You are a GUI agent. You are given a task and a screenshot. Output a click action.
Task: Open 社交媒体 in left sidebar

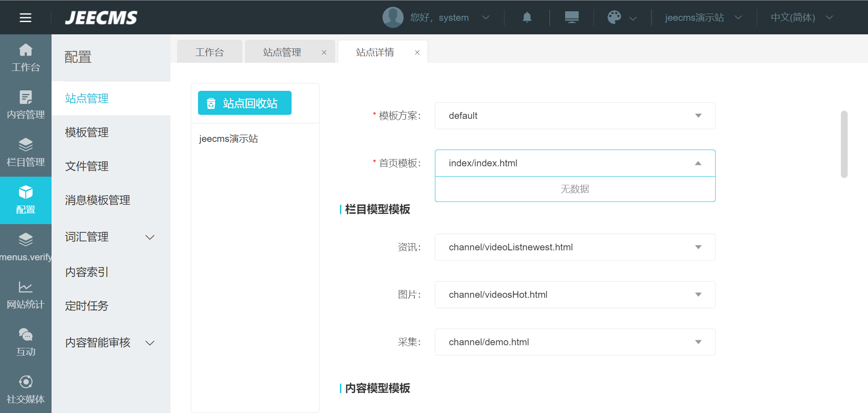coord(26,390)
